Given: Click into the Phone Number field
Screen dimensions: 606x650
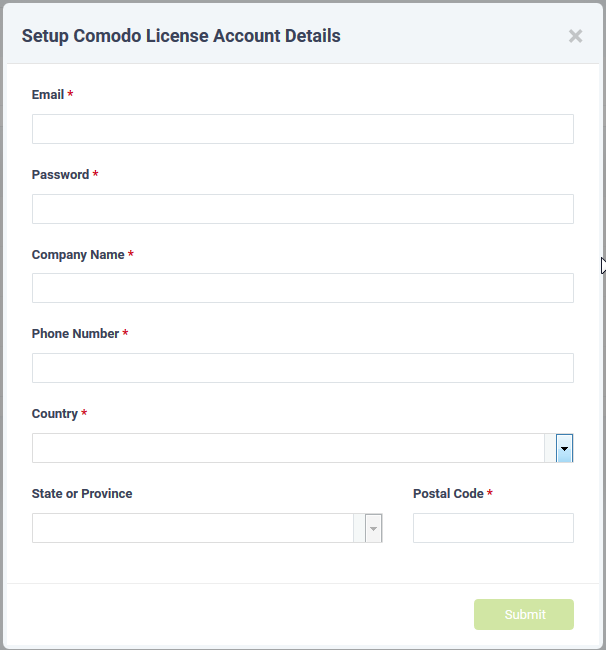Looking at the screenshot, I should [x=302, y=368].
